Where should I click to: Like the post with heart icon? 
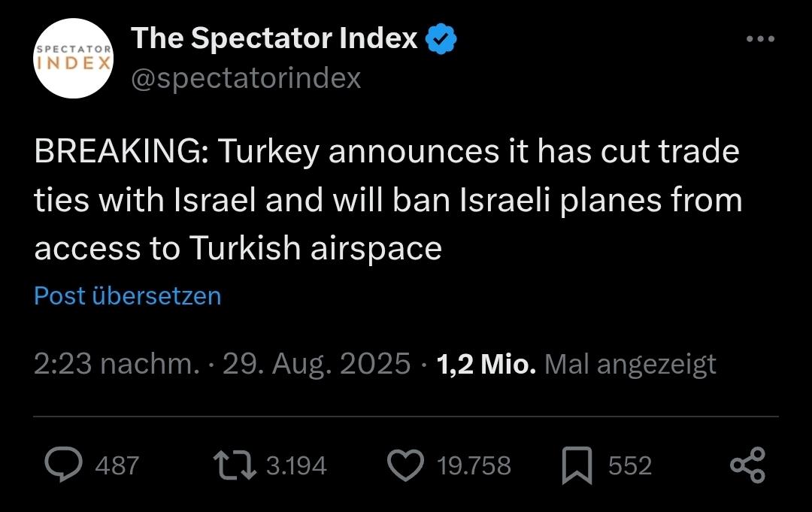pos(405,465)
